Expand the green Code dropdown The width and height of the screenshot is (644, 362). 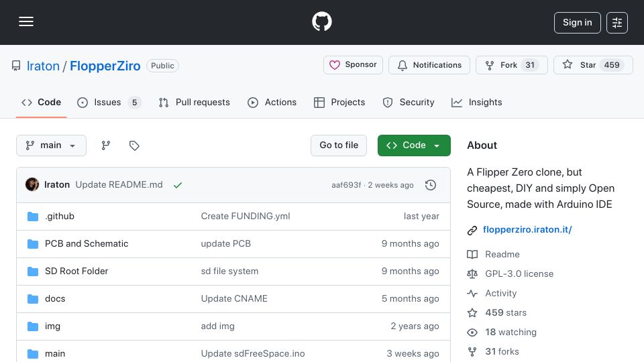[414, 145]
